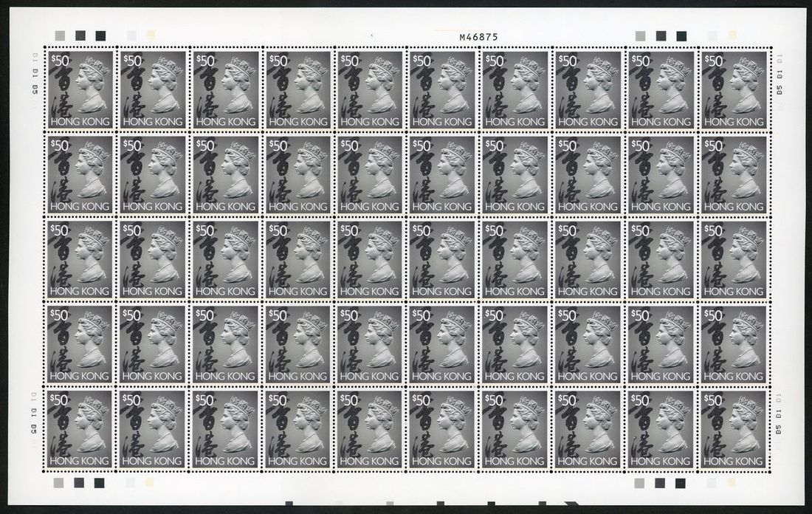Viewport: 812px width, 514px height.
Task: Pick the black swatch in bottom-right margin
Action: point(681,482)
